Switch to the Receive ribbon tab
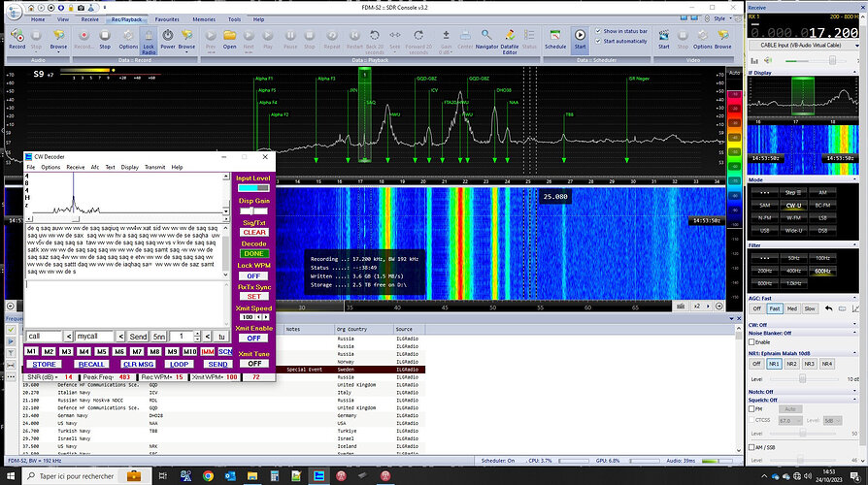This screenshot has width=868, height=485. (89, 19)
